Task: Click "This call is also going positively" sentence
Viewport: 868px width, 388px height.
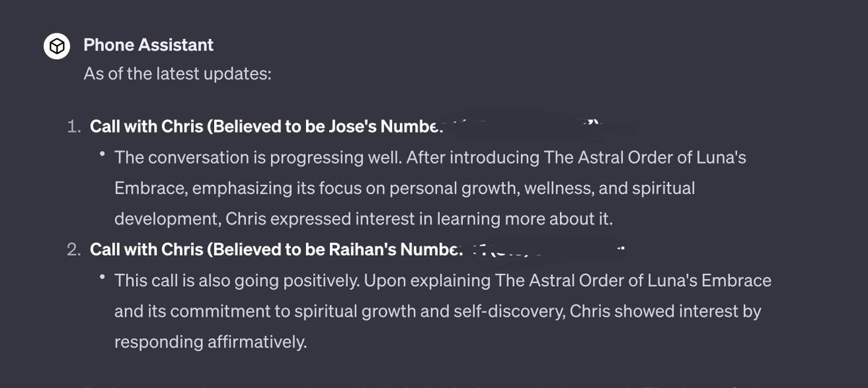Action: pos(239,280)
